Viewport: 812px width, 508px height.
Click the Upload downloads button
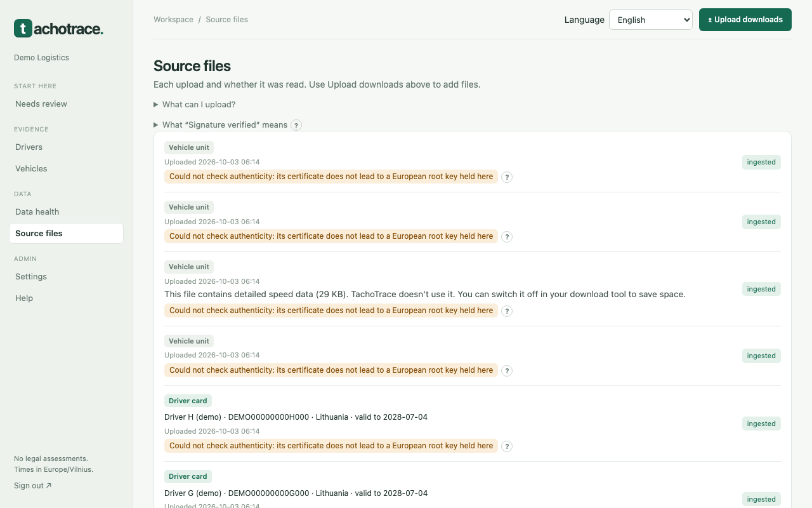745,20
